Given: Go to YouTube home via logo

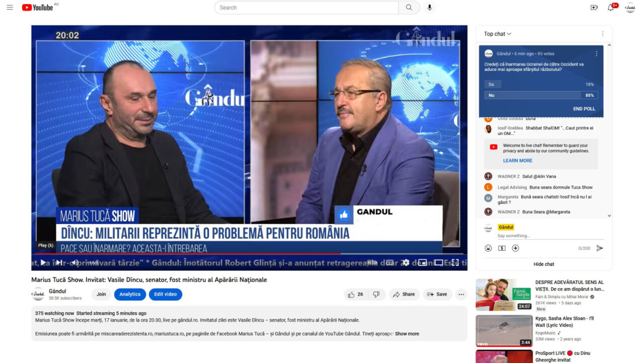Looking at the screenshot, I should [38, 8].
